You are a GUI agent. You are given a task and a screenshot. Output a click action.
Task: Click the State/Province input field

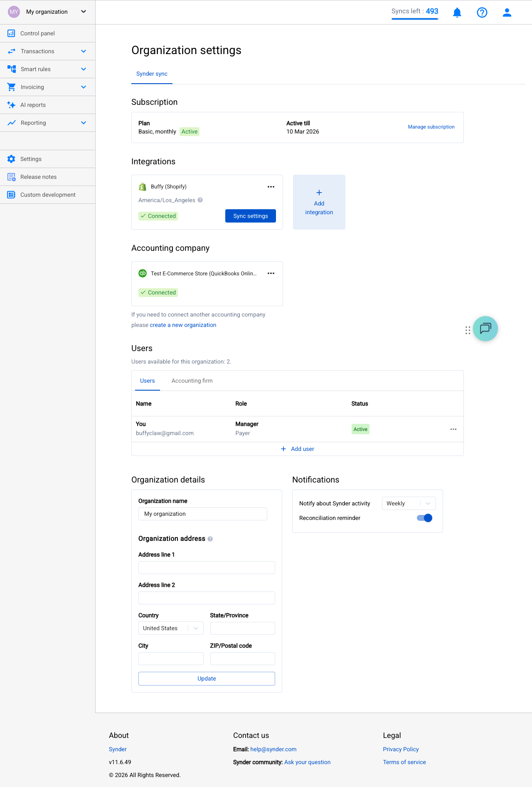pos(243,628)
